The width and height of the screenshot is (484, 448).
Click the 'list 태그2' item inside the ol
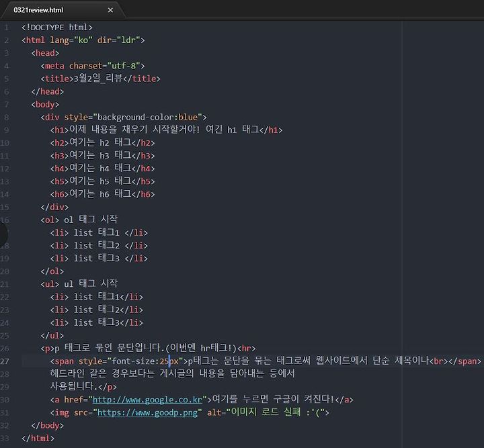99,245
